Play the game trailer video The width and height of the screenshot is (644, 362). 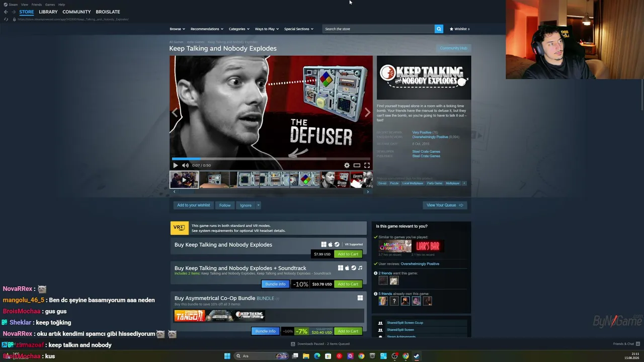[175, 165]
